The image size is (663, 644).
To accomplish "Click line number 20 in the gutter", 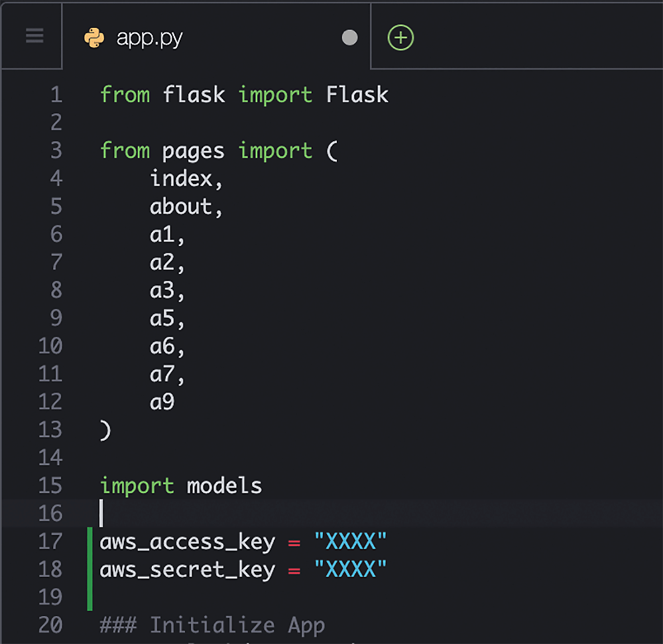I will point(50,625).
